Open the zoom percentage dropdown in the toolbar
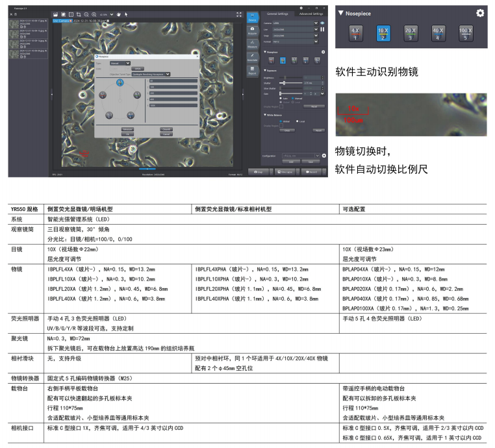This screenshot has width=495, height=448. [112, 14]
